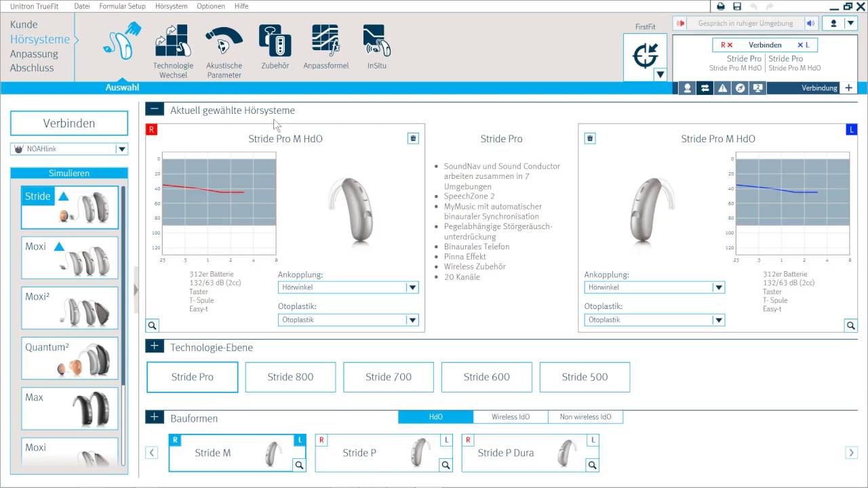Open the user profile dropdown arrow

coord(850,23)
